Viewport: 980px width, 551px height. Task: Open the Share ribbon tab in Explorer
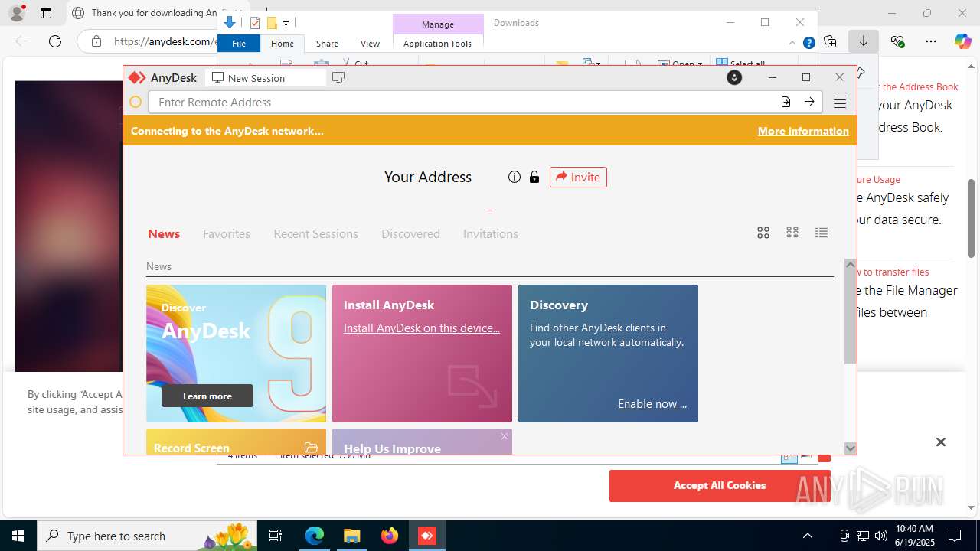(327, 44)
